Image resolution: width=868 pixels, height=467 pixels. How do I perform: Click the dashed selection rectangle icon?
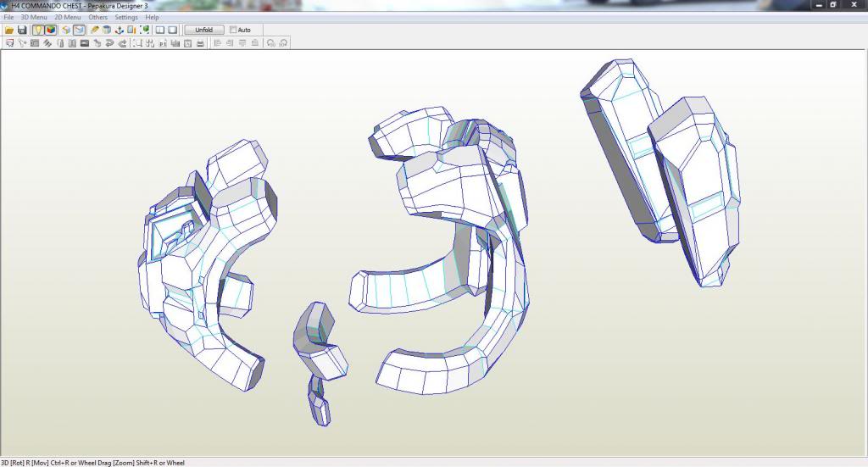pyautogui.click(x=137, y=43)
